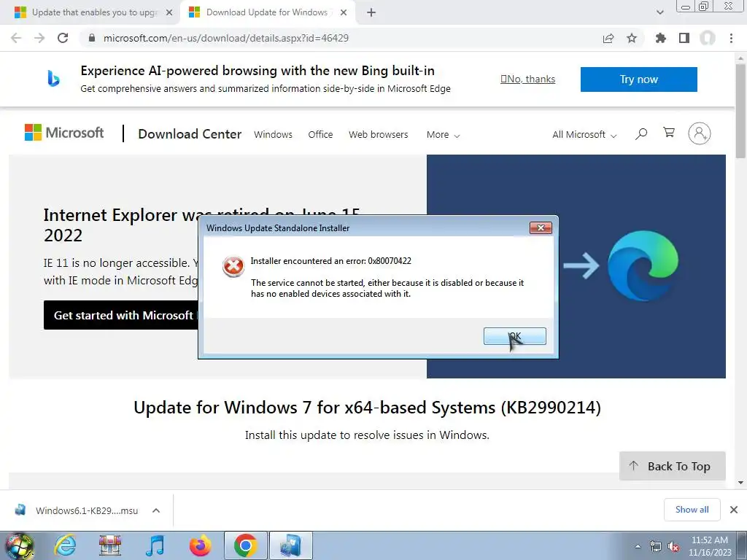Click the search magnifier icon
747x560 pixels.
point(641,134)
